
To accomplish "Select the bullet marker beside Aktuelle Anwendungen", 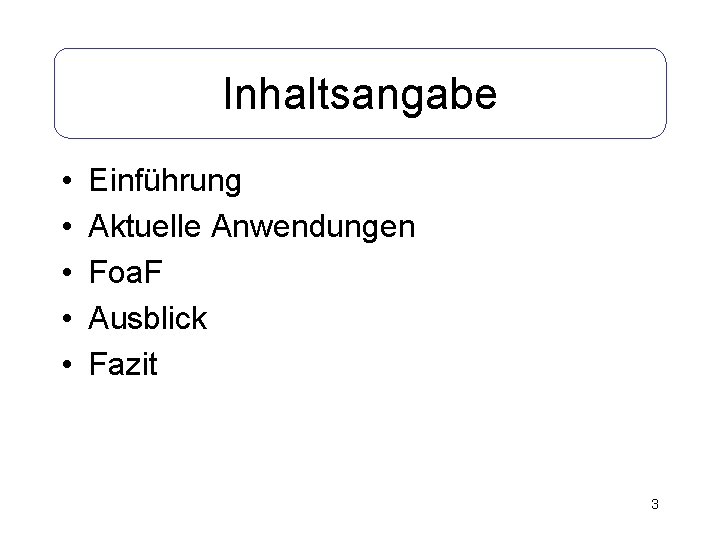I will [67, 226].
